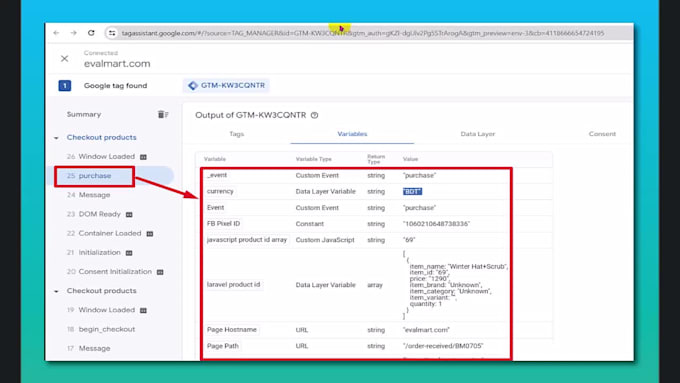Screen dimensions: 680x383
Task: Select event 21 Initialization
Action: coord(94,252)
